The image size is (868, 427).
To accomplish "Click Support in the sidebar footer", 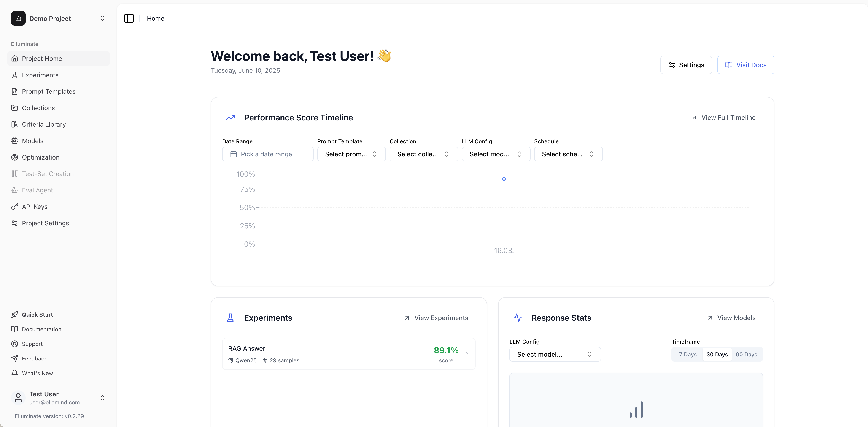I will click(x=58, y=344).
